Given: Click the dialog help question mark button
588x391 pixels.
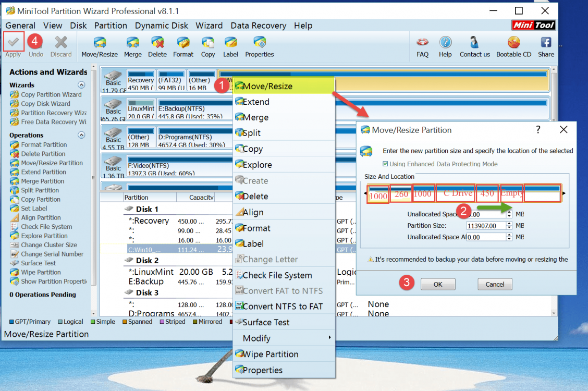Looking at the screenshot, I should 538,130.
